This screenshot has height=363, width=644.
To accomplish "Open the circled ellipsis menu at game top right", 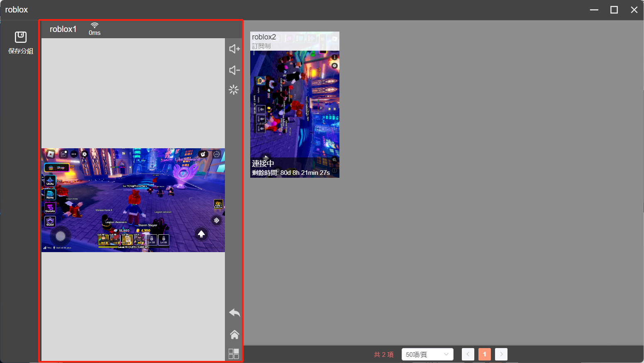I will click(x=217, y=154).
